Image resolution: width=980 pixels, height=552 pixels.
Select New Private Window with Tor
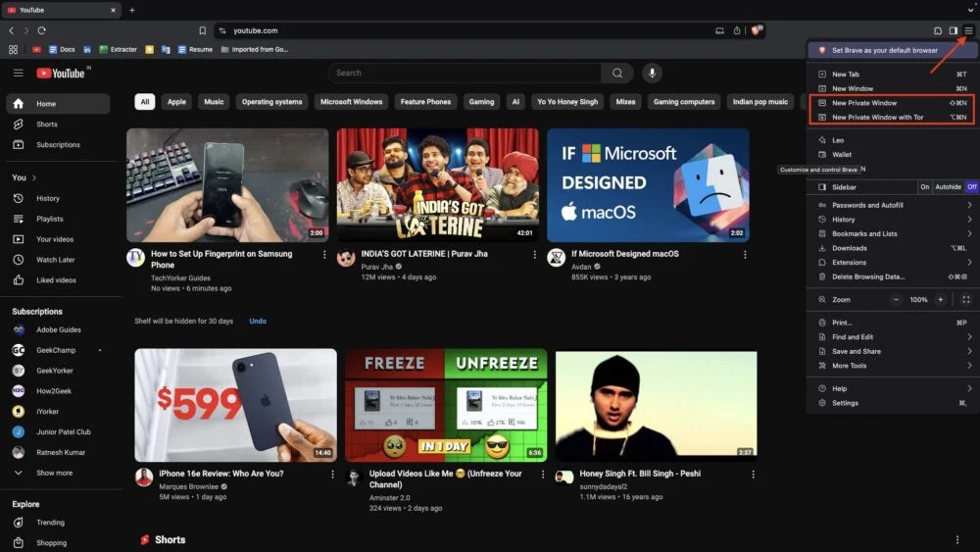click(x=877, y=117)
